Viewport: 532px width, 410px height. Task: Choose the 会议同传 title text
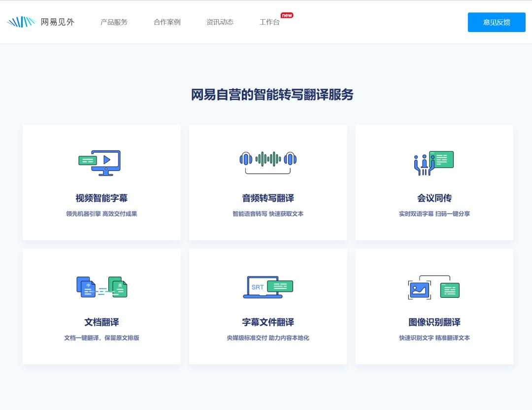click(434, 198)
